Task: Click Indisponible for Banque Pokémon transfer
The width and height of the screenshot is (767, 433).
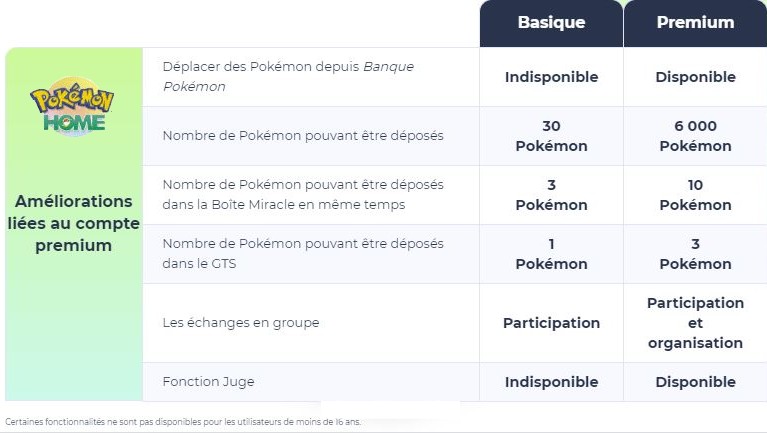Action: click(x=551, y=77)
